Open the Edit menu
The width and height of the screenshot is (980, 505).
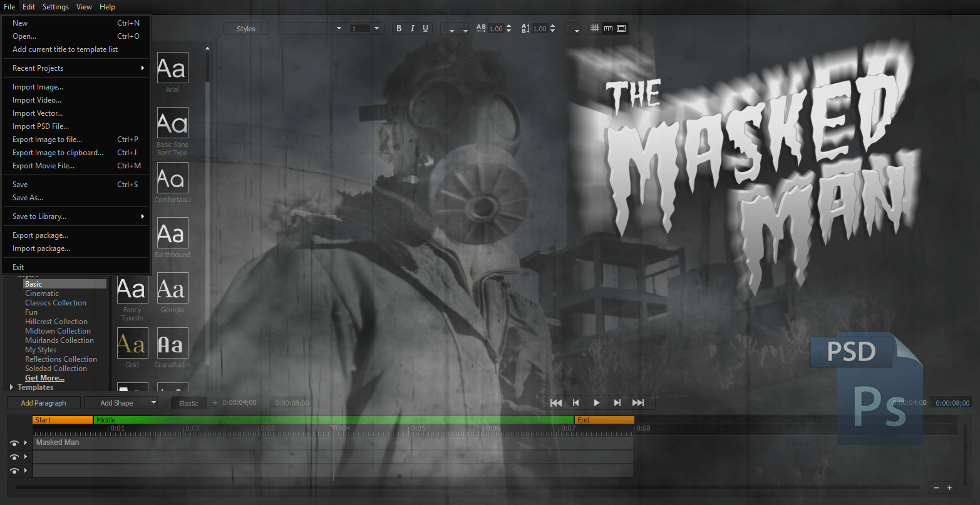pos(29,7)
